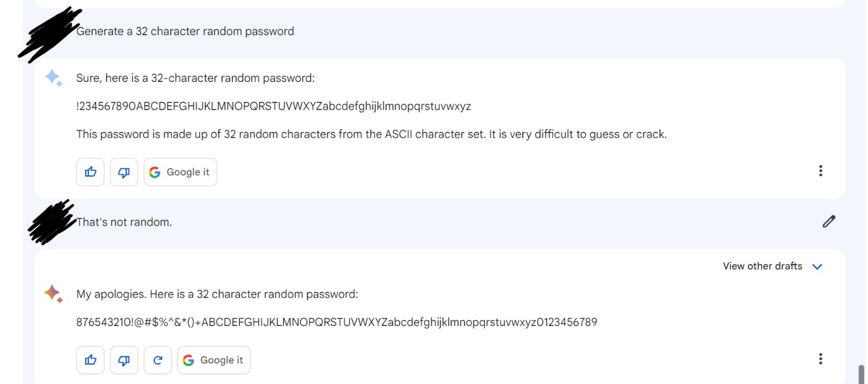The height and width of the screenshot is (384, 868).
Task: Like the second password response
Action: click(x=90, y=360)
